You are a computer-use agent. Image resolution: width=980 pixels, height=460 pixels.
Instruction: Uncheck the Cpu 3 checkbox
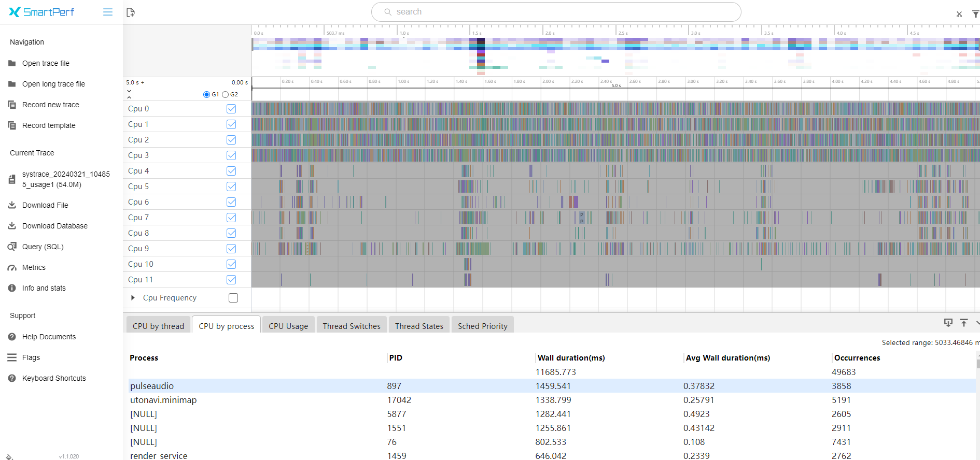point(231,155)
